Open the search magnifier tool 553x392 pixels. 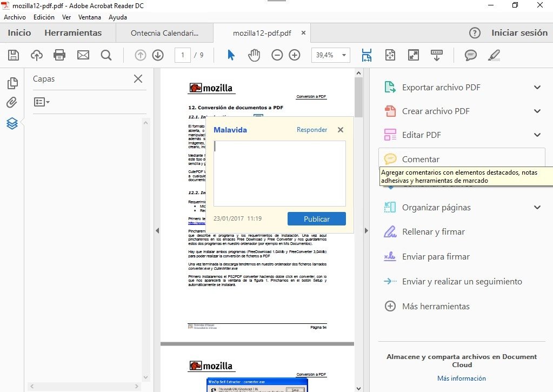click(106, 55)
